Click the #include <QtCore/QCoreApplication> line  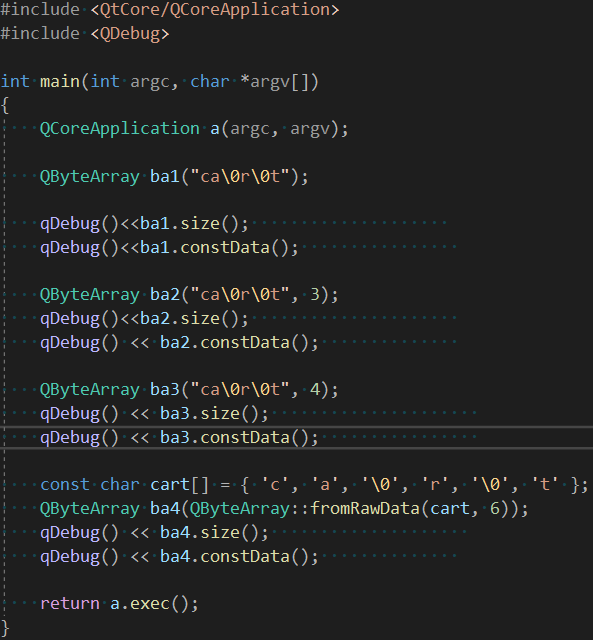point(169,9)
